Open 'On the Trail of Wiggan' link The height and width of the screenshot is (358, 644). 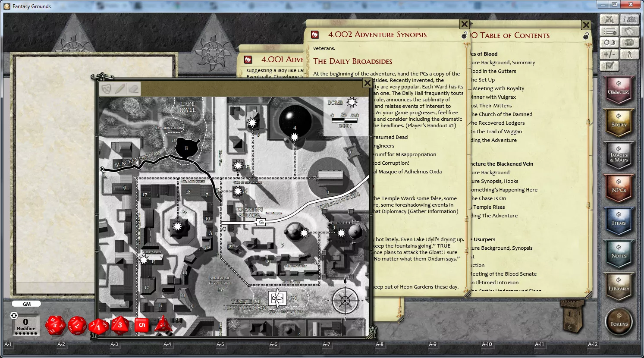496,132
